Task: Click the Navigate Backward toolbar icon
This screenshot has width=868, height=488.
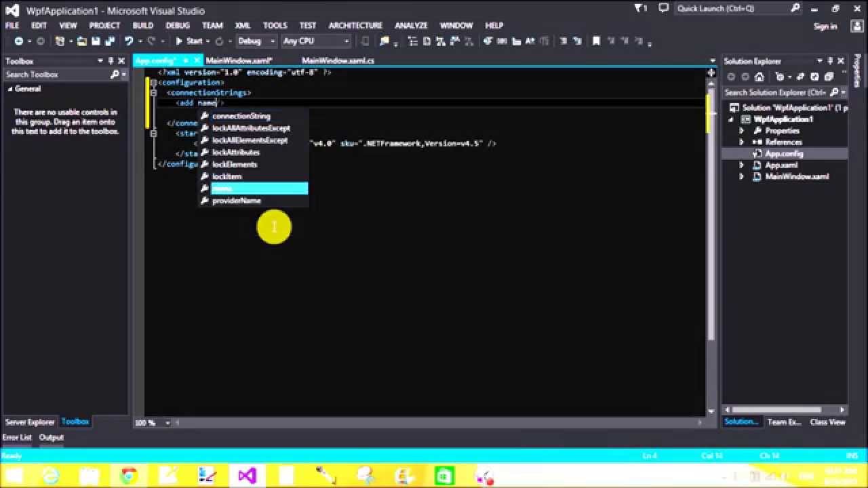Action: (19, 41)
